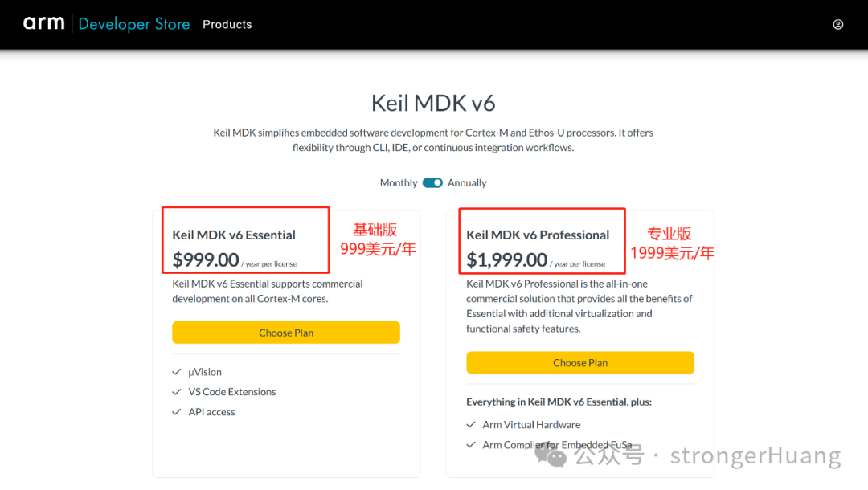
Task: Click the checkmark beside Arm Compiler for Embedded FuSa
Action: coord(471,445)
